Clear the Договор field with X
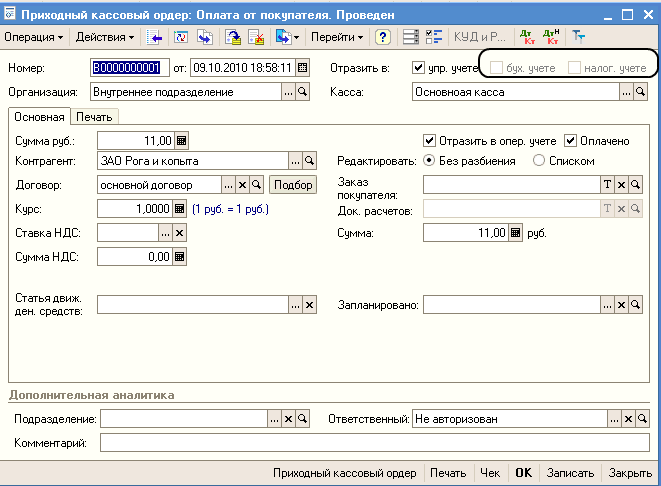This screenshot has width=661, height=486. click(242, 185)
